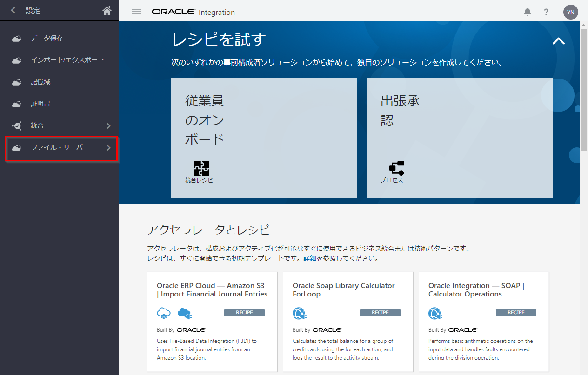Open データ保存 settings
The image size is (588, 375).
47,38
